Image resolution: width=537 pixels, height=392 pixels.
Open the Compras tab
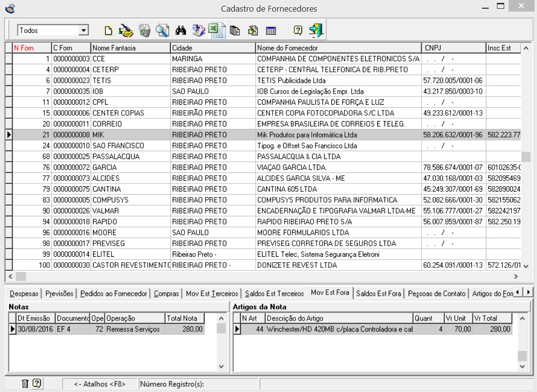coord(166,294)
